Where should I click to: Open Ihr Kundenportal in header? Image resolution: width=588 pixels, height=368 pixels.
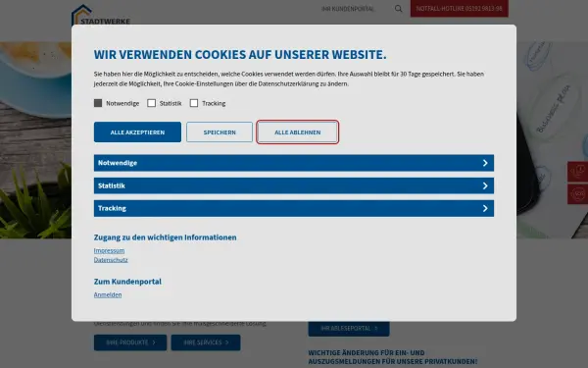pyautogui.click(x=348, y=9)
